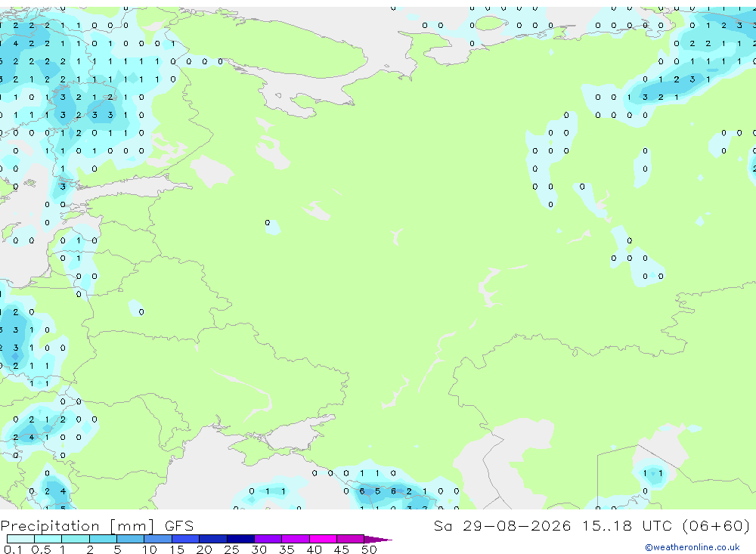This screenshot has width=756, height=554.
Task: Click the 0.1–0.5 mm lightest cyan legend swatch
Action: (x=20, y=539)
